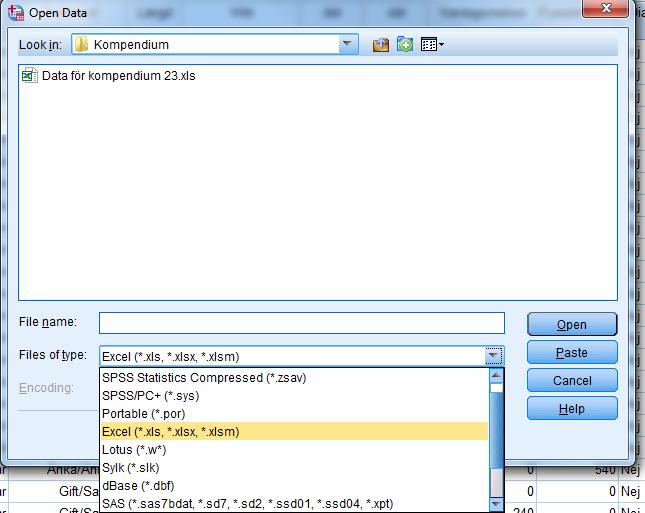
Task: Choose Lotus (*.w*) file type
Action: [x=295, y=450]
